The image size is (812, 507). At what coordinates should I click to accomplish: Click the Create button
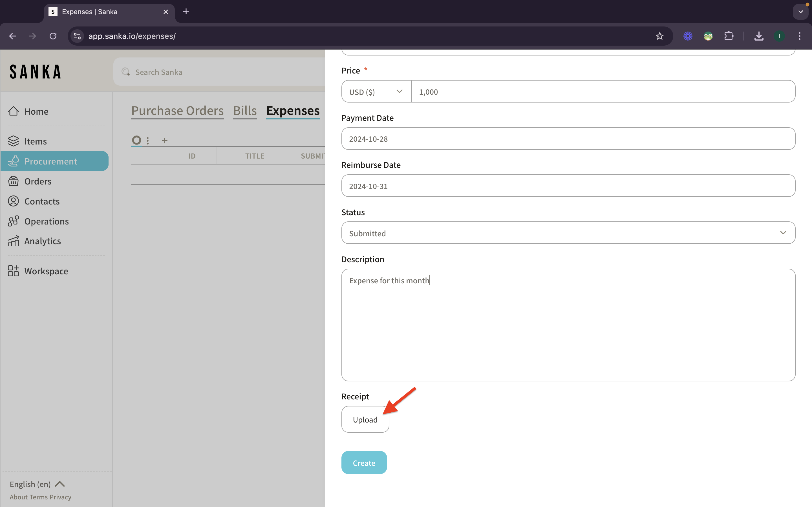pos(364,463)
